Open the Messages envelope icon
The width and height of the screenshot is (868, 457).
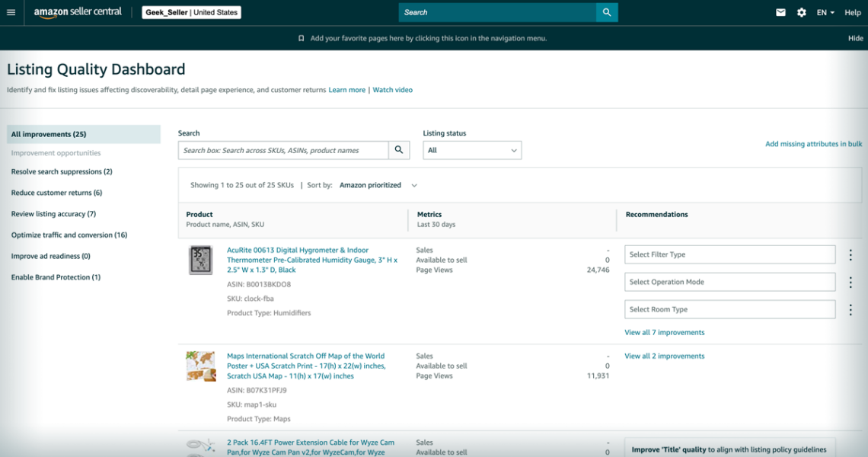pos(780,12)
